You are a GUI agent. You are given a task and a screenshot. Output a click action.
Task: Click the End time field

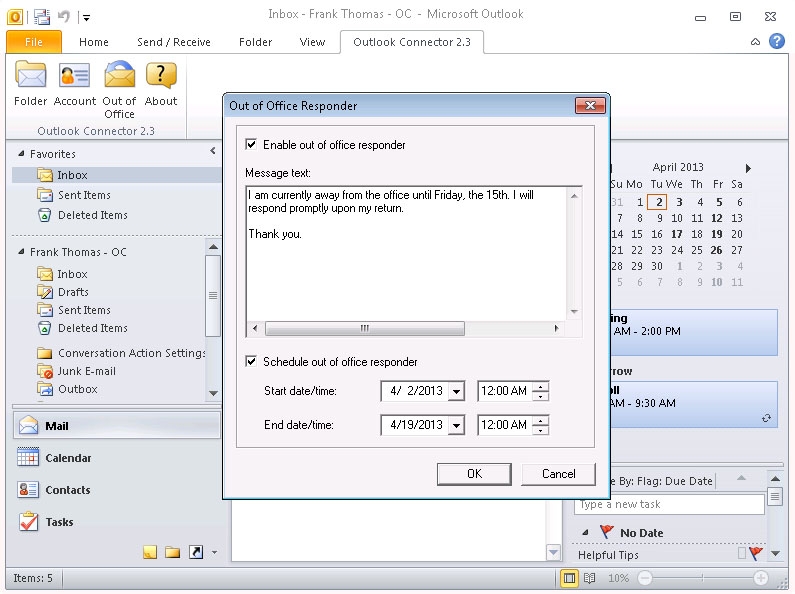(x=504, y=425)
